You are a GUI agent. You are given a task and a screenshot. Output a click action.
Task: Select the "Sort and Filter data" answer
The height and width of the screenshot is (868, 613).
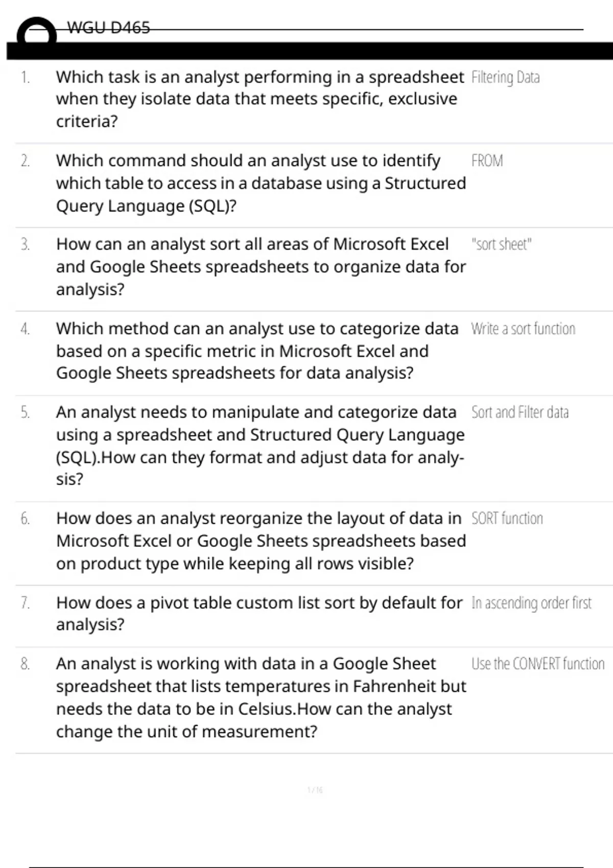click(x=520, y=413)
